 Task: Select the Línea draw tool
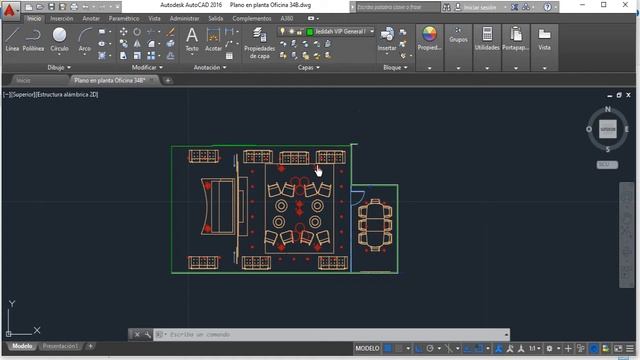click(x=12, y=40)
